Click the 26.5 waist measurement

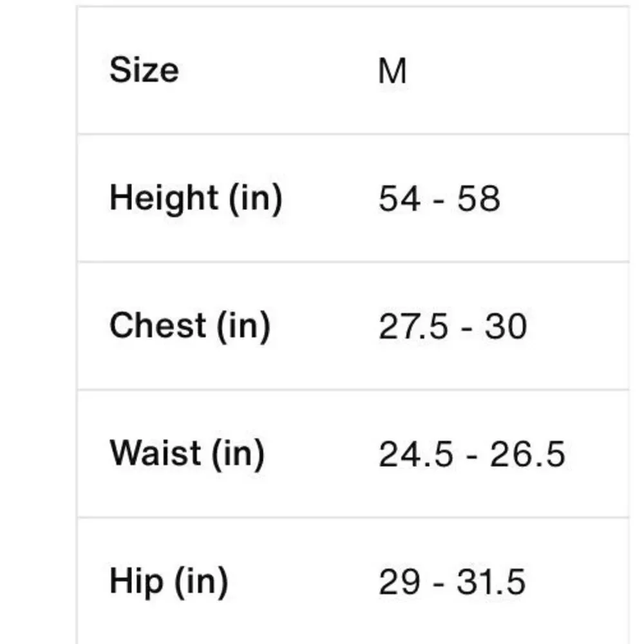tap(528, 454)
